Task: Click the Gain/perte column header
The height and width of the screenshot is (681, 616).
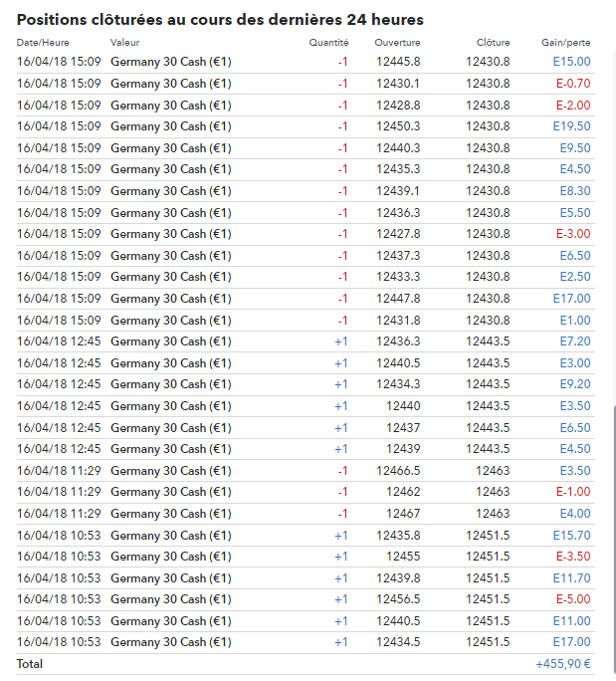Action: [x=565, y=43]
